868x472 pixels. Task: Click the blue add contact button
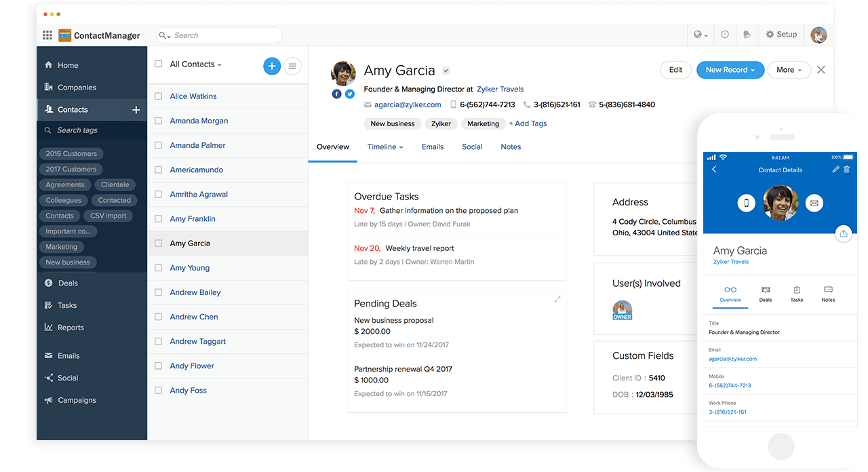272,66
